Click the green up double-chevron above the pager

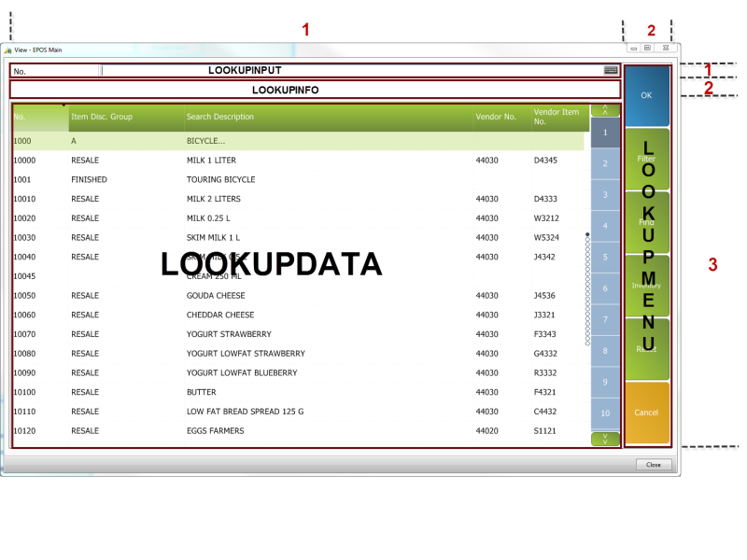[604, 109]
